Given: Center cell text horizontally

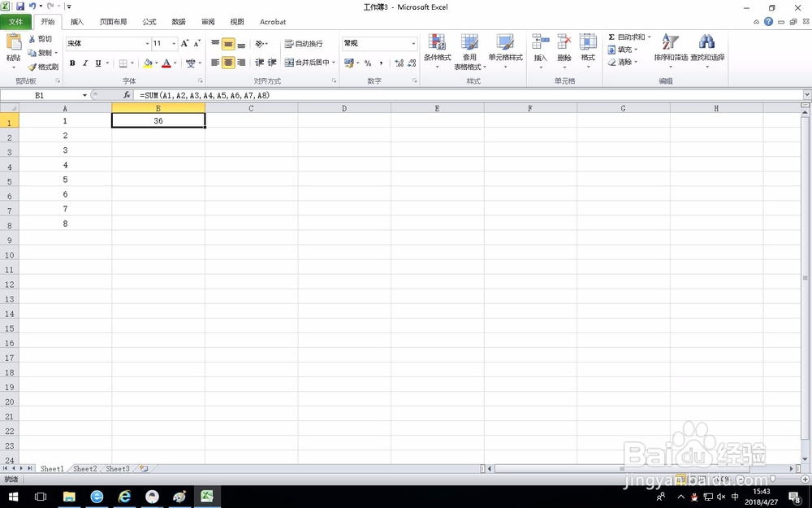Looking at the screenshot, I should coord(228,63).
